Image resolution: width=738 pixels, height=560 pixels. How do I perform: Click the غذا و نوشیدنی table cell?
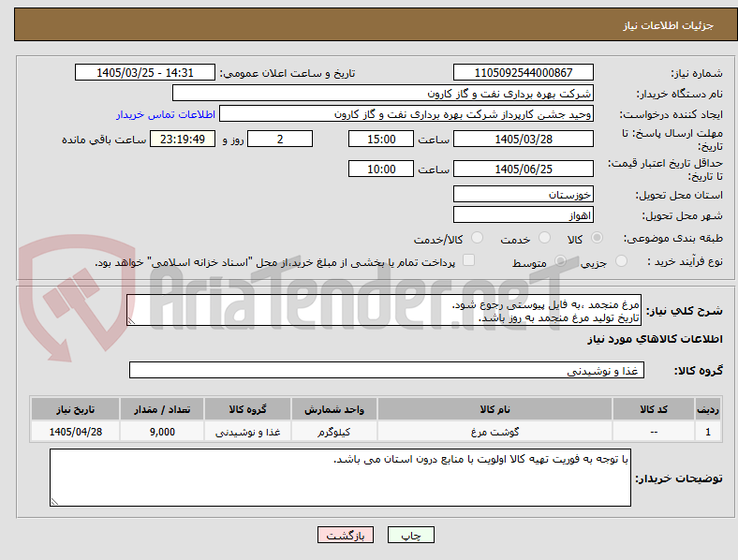click(247, 431)
